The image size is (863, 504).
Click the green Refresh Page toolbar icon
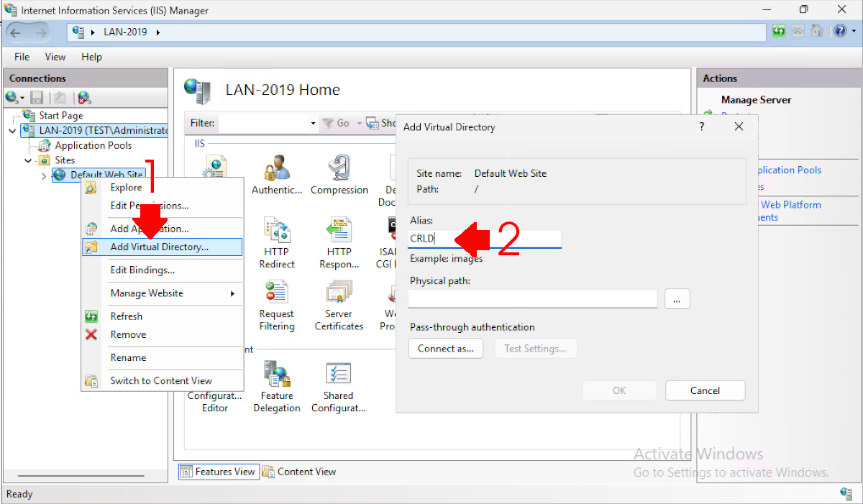click(779, 31)
